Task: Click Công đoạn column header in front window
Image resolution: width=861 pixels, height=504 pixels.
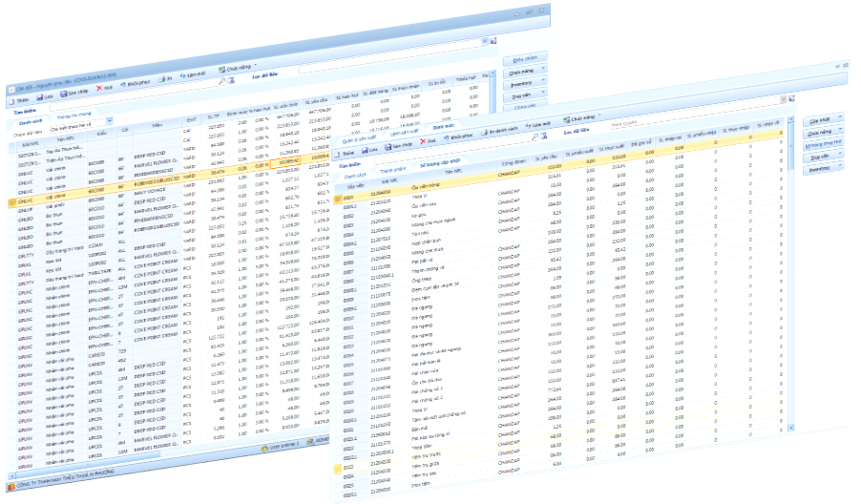Action: (514, 163)
